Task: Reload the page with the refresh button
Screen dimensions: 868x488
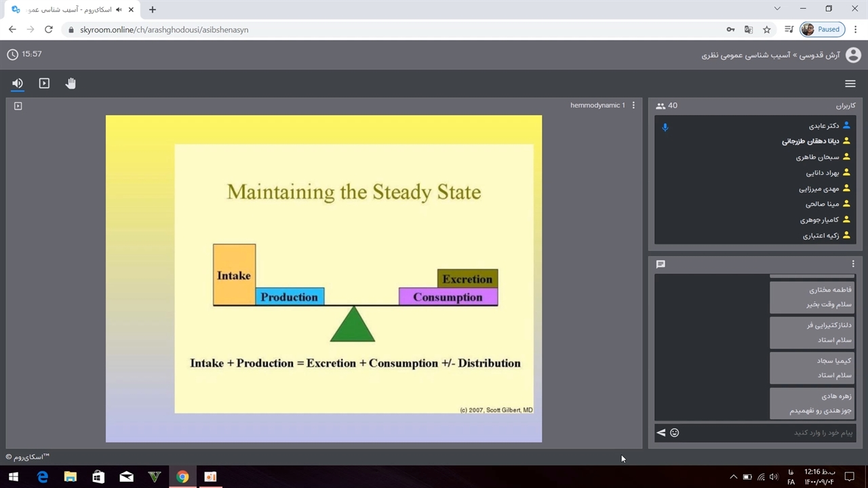Action: pyautogui.click(x=48, y=29)
